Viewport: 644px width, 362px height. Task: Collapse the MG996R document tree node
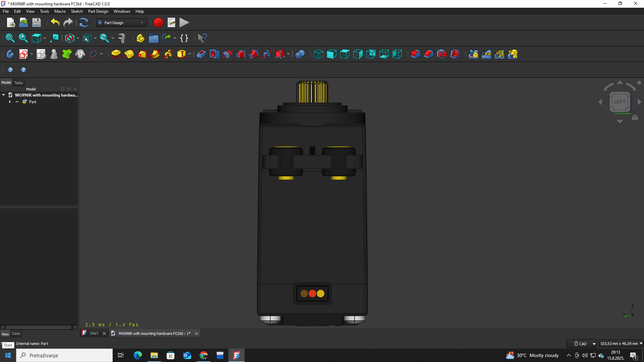click(4, 95)
